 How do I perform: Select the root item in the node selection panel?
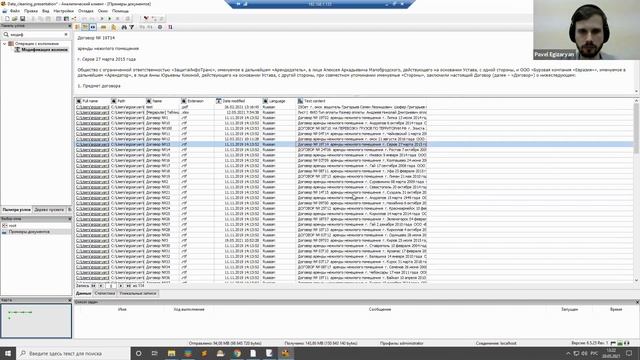click(x=12, y=226)
